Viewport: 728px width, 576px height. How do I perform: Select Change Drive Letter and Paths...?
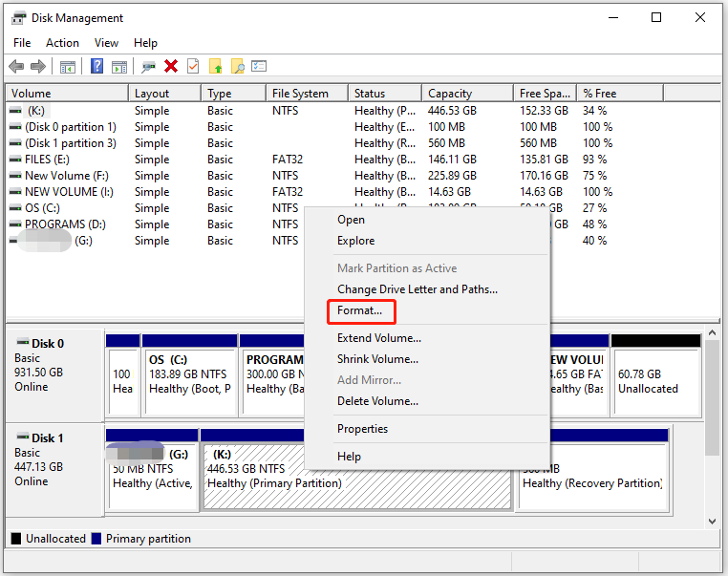(x=417, y=289)
